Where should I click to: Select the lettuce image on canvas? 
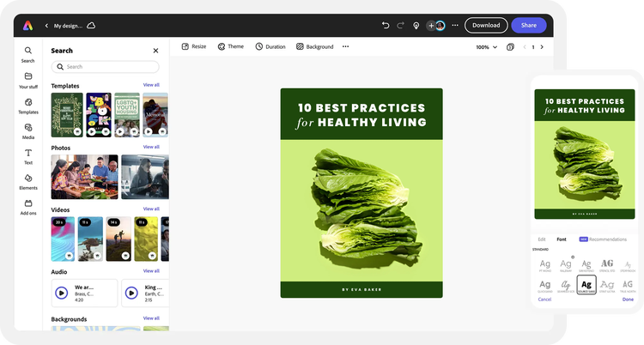tap(366, 209)
